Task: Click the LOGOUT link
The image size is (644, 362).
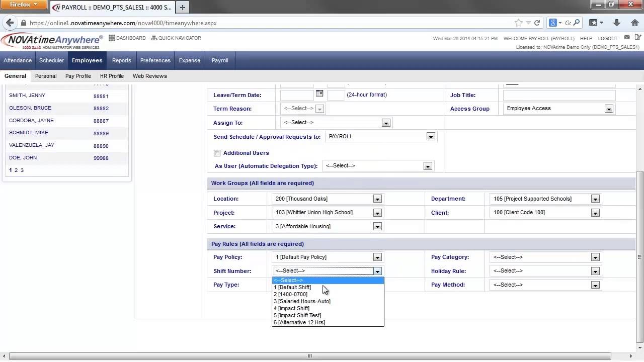Action: pos(607,38)
